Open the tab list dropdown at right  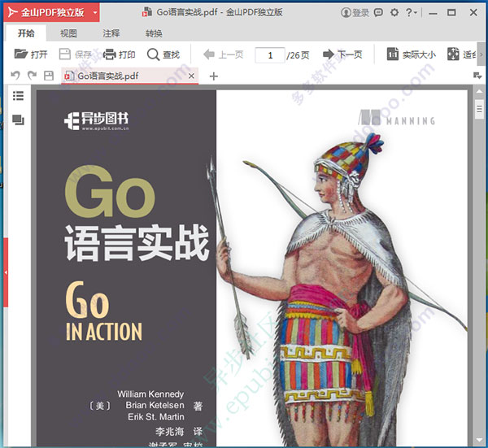(x=477, y=76)
